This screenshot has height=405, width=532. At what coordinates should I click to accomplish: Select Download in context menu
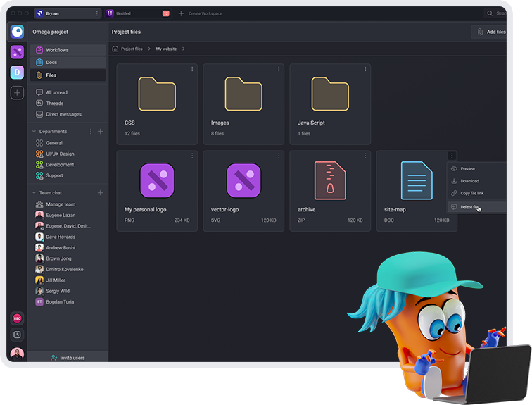coord(476,181)
